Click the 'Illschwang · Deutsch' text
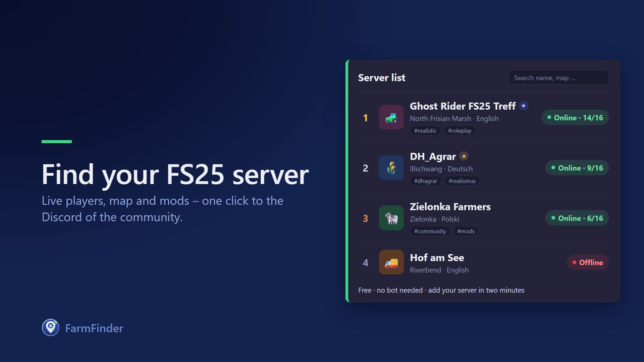This screenshot has height=362, width=644. 441,169
